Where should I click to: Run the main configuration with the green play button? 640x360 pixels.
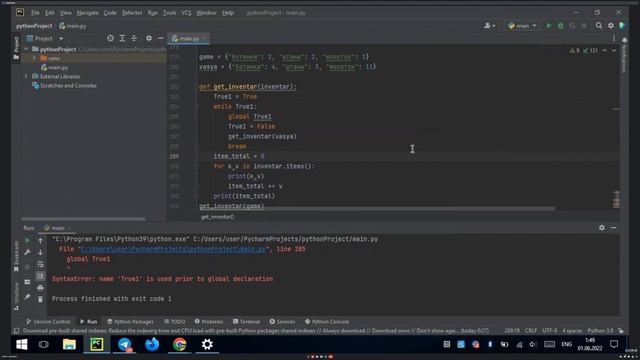549,26
